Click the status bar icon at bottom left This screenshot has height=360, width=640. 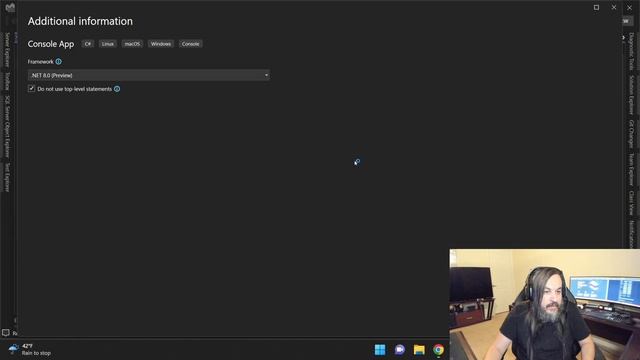[x=6, y=333]
